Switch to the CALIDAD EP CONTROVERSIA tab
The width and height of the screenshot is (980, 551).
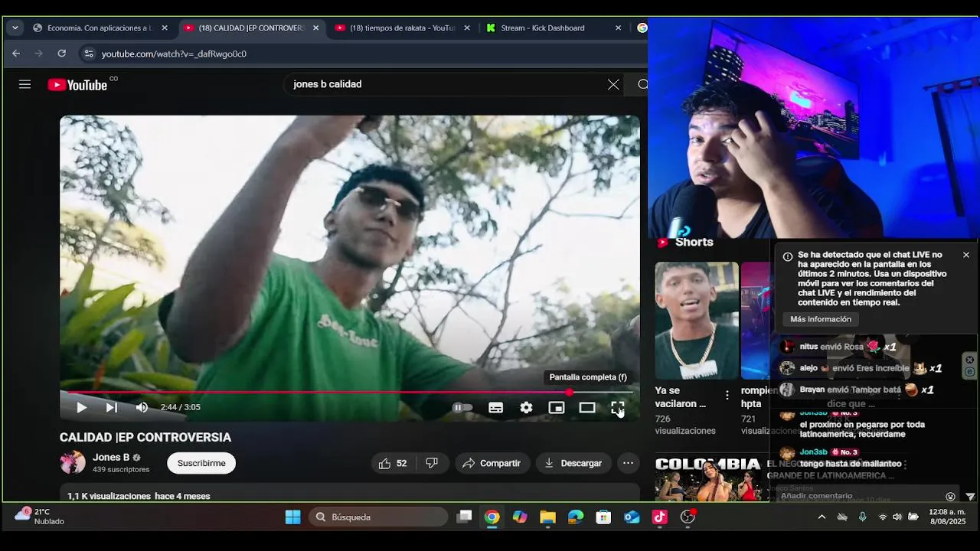pos(251,28)
